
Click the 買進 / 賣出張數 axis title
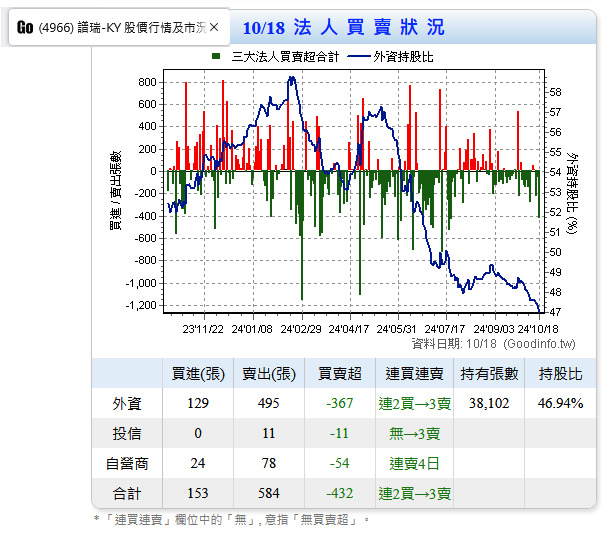pos(116,191)
